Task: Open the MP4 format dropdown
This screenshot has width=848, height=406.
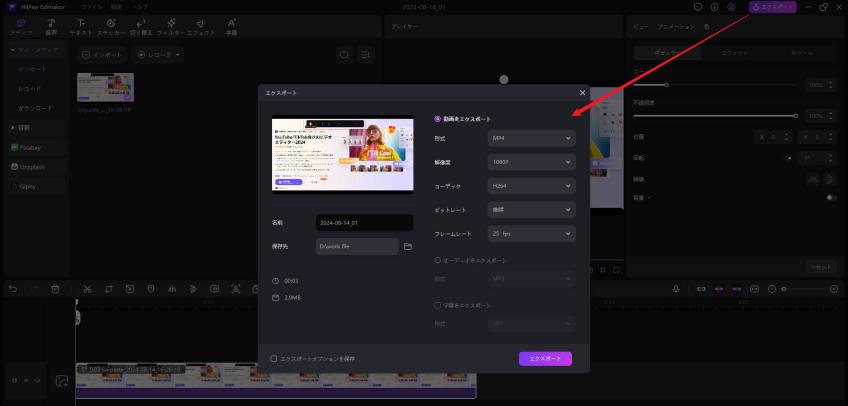Action: 532,137
